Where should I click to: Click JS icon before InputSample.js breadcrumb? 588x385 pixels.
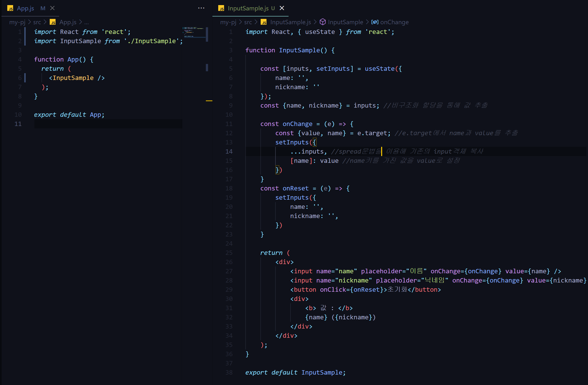coord(264,22)
